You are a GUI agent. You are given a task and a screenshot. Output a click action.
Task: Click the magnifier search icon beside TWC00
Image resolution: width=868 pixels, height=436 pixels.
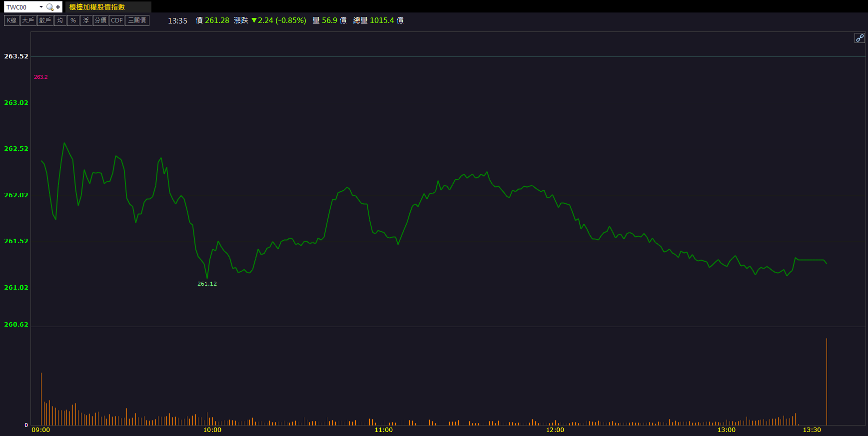point(49,7)
